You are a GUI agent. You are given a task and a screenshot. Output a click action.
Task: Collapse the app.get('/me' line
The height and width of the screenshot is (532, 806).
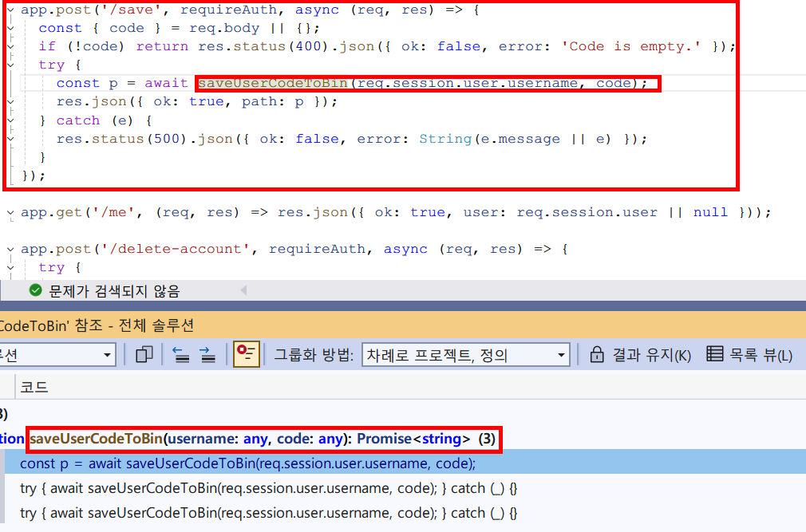(10, 213)
